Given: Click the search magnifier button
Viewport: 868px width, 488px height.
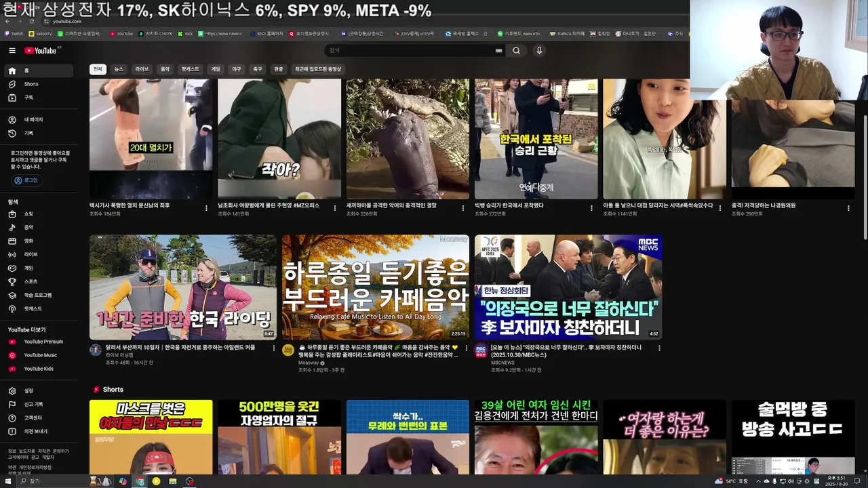Looking at the screenshot, I should pos(516,50).
